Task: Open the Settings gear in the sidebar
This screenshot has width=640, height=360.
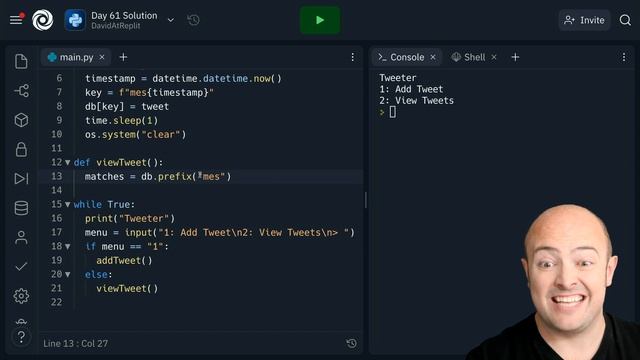Action: [21, 296]
